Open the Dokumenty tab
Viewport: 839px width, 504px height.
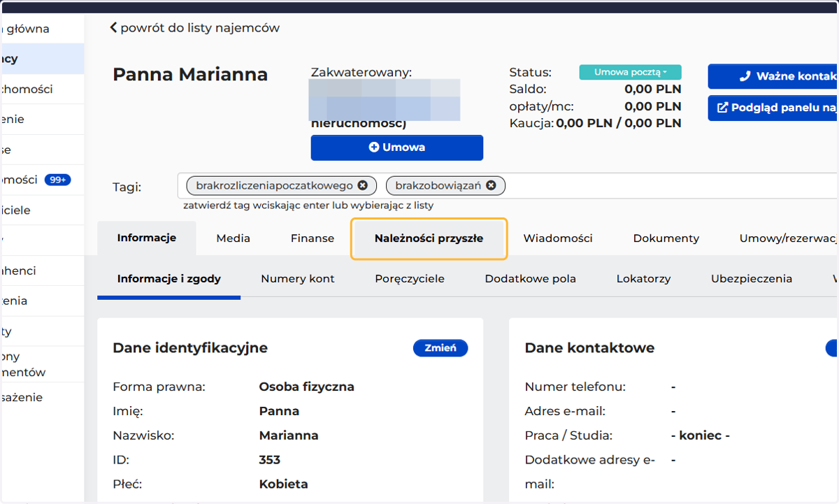[x=666, y=238]
